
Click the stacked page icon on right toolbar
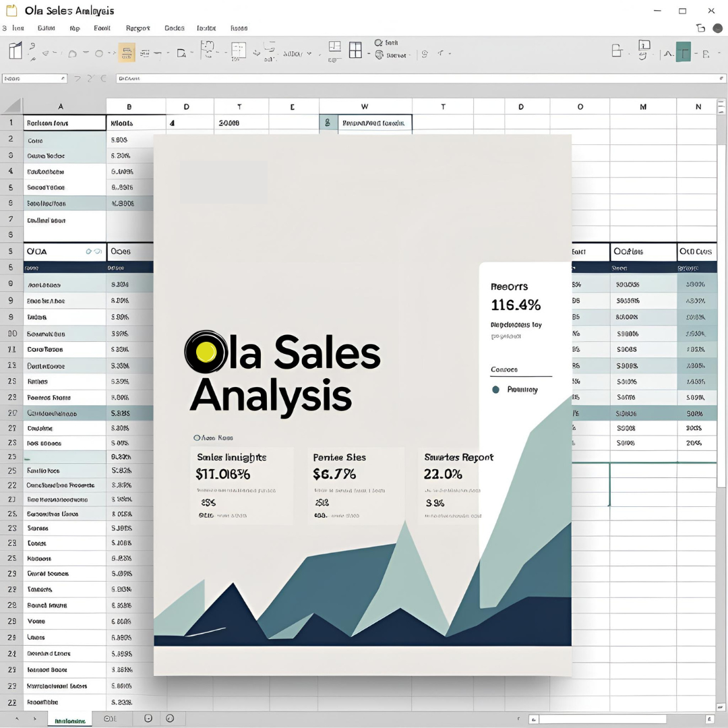(617, 51)
